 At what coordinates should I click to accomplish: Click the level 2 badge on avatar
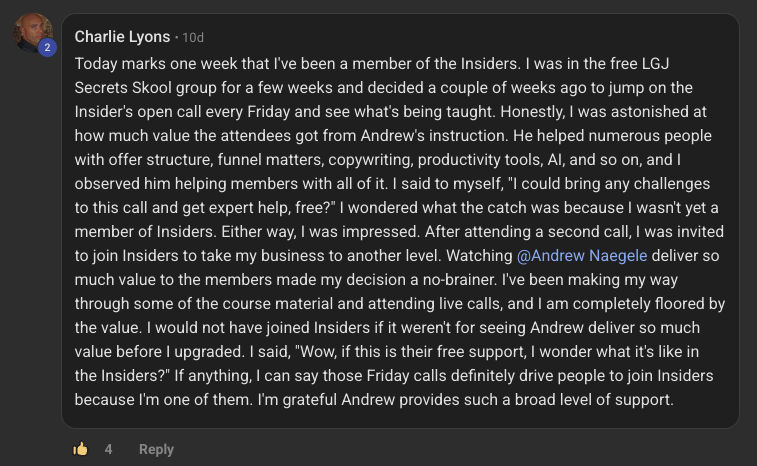(46, 47)
